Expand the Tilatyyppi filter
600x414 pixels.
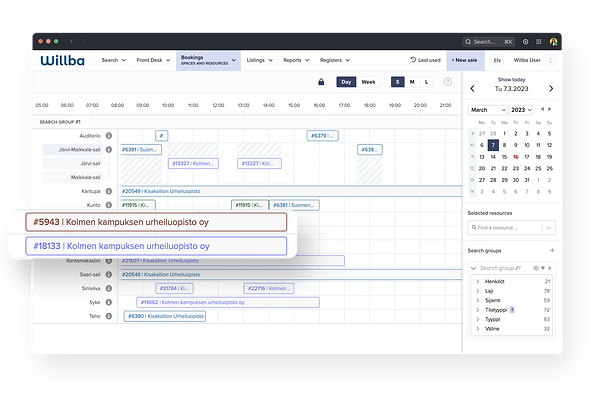click(x=478, y=310)
